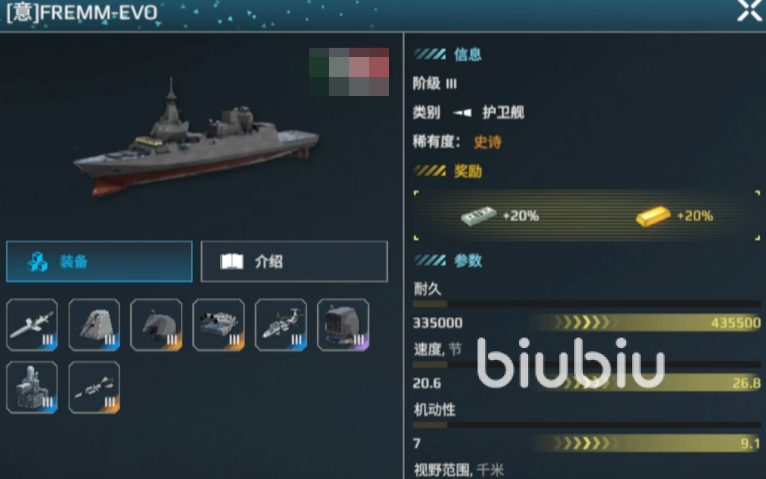
Task: Switch to the 介绍 tab
Action: pyautogui.click(x=294, y=261)
